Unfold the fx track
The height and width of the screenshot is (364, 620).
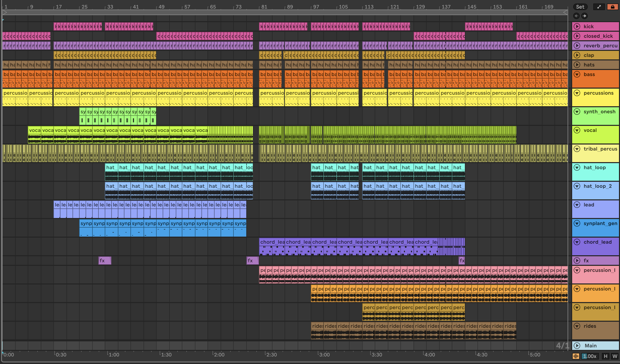click(577, 261)
